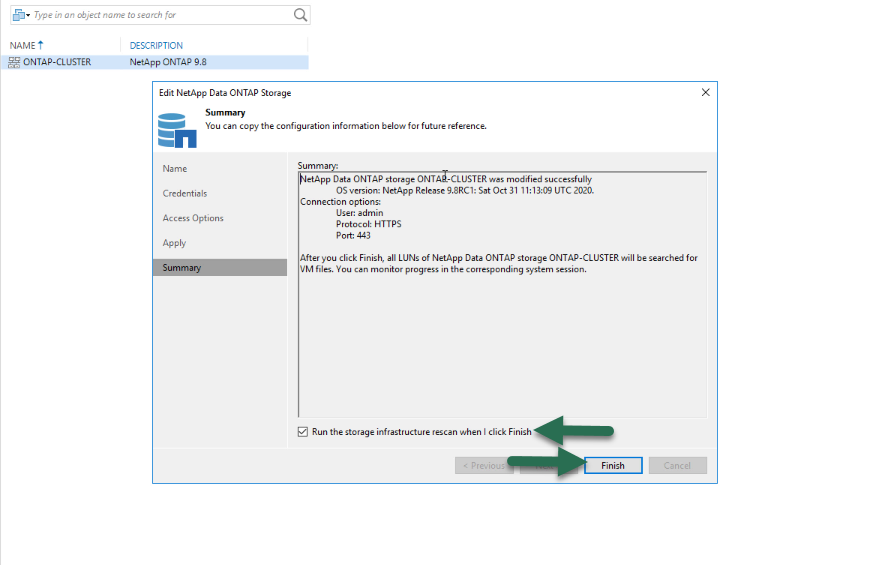Click the ONTAP-CLUSTER cluster icon
The height and width of the screenshot is (565, 892).
(x=14, y=62)
